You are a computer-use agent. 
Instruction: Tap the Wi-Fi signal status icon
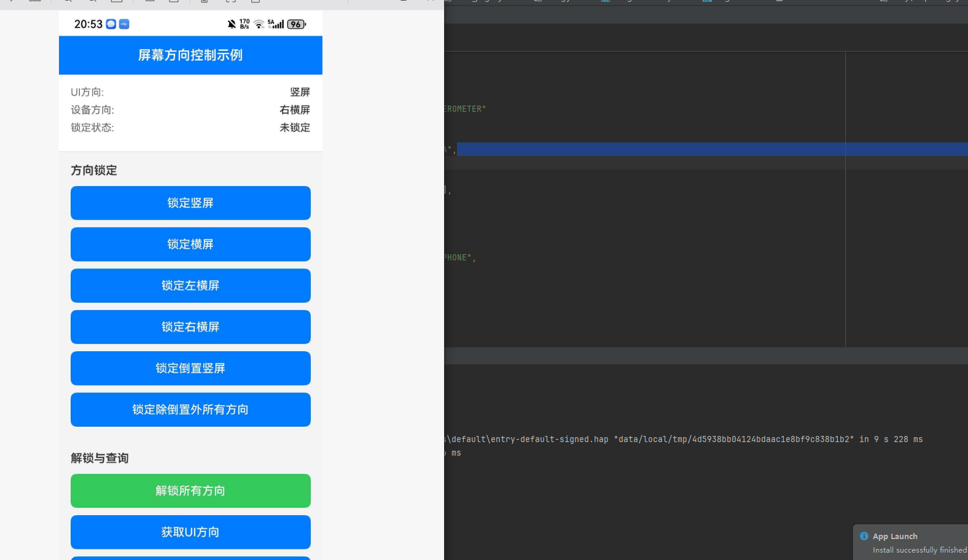[x=259, y=25]
